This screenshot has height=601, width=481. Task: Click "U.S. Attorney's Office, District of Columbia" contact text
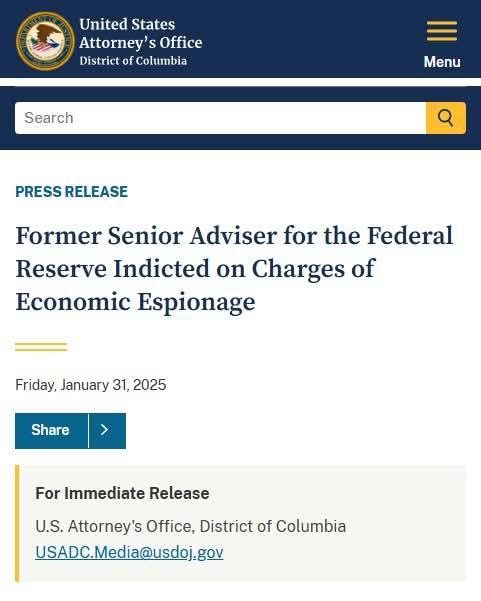(190, 526)
